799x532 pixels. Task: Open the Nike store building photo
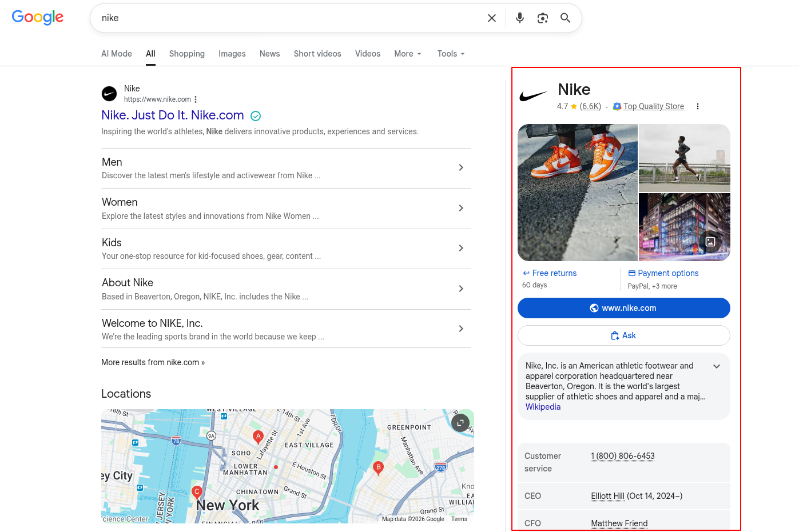tap(685, 227)
